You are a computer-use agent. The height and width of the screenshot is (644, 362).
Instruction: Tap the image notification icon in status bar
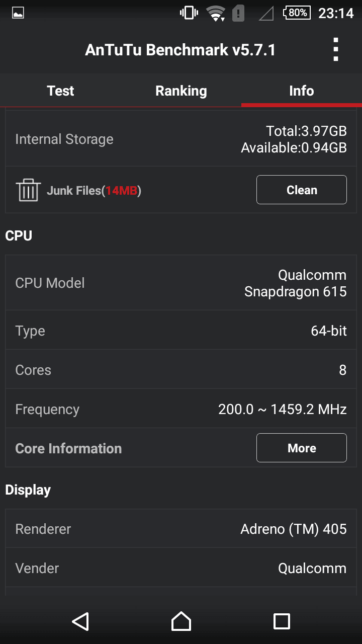[x=18, y=13]
